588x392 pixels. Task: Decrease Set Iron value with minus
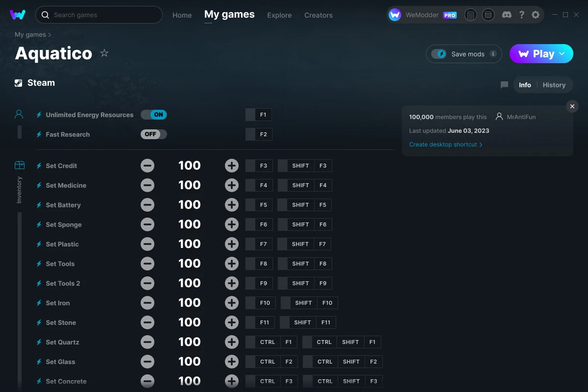point(147,303)
